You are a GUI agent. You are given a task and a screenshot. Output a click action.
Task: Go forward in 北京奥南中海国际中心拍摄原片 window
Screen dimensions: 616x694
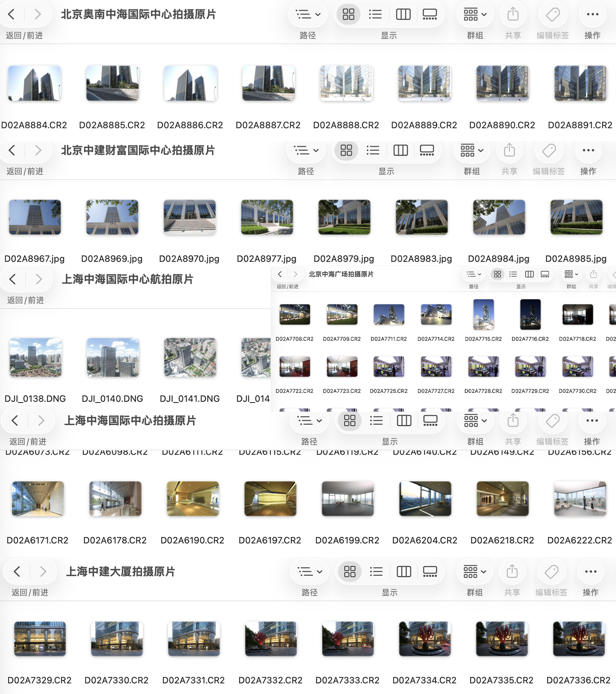point(38,15)
